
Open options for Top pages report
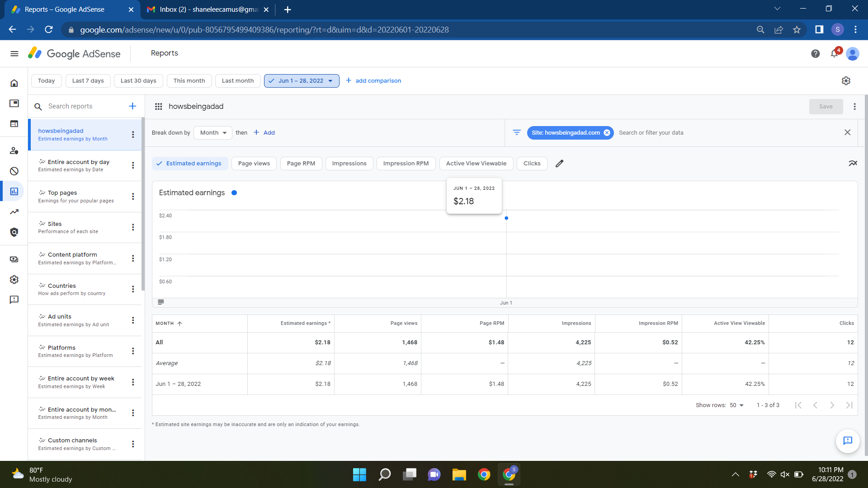coord(133,197)
